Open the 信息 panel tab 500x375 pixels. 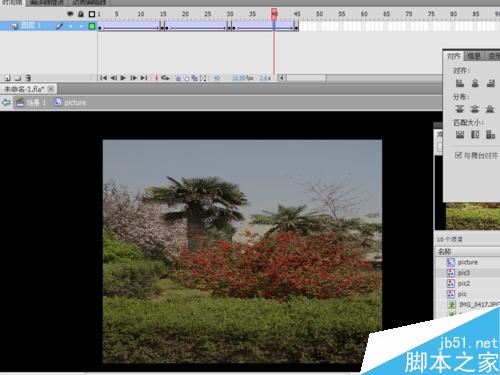click(474, 56)
